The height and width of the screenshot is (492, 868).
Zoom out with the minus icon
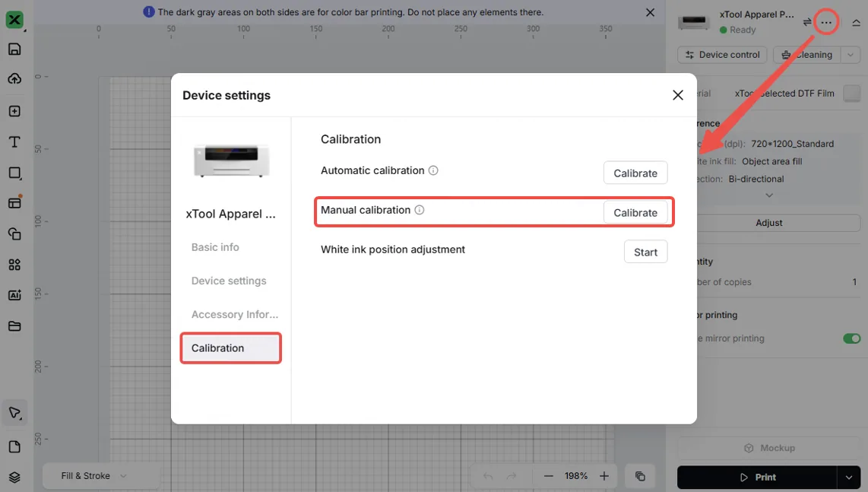(x=548, y=476)
